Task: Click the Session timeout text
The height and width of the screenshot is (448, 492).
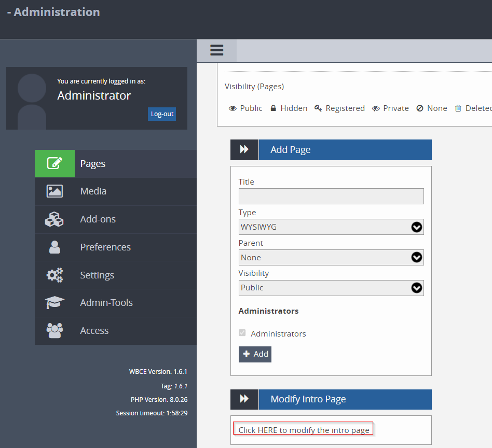Action: [152, 413]
